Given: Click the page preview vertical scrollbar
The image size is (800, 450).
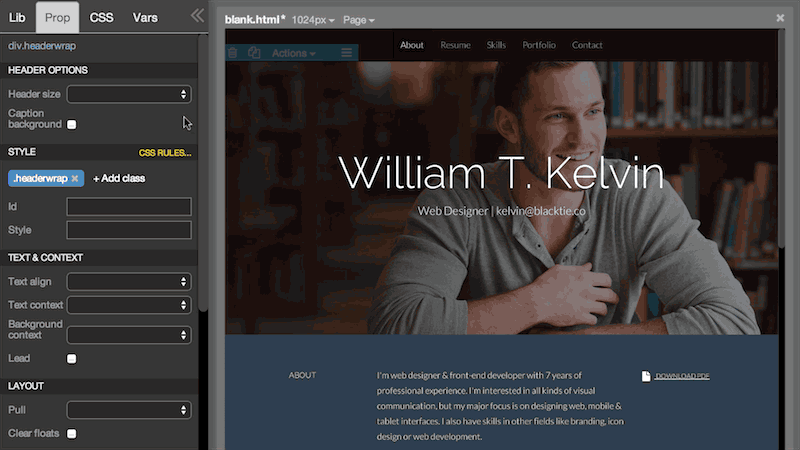Looking at the screenshot, I should click(x=782, y=138).
